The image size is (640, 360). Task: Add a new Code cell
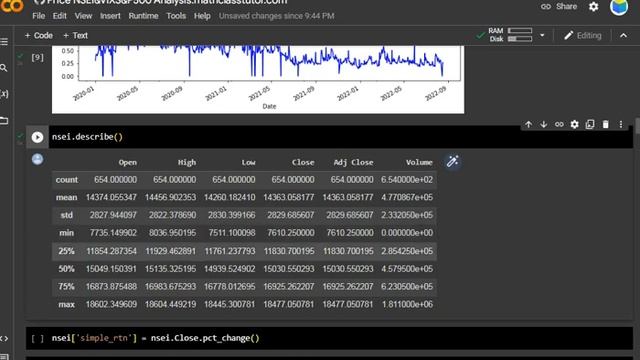39,36
